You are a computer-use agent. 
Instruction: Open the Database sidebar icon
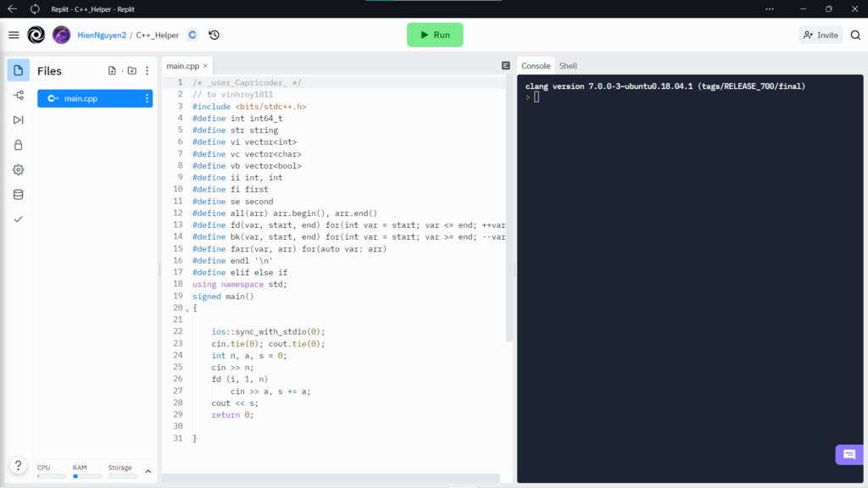[x=19, y=195]
